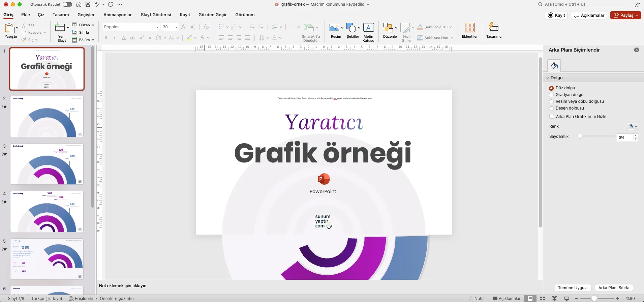Click the Tümüne Uygula button
The height and width of the screenshot is (302, 644).
tap(572, 288)
